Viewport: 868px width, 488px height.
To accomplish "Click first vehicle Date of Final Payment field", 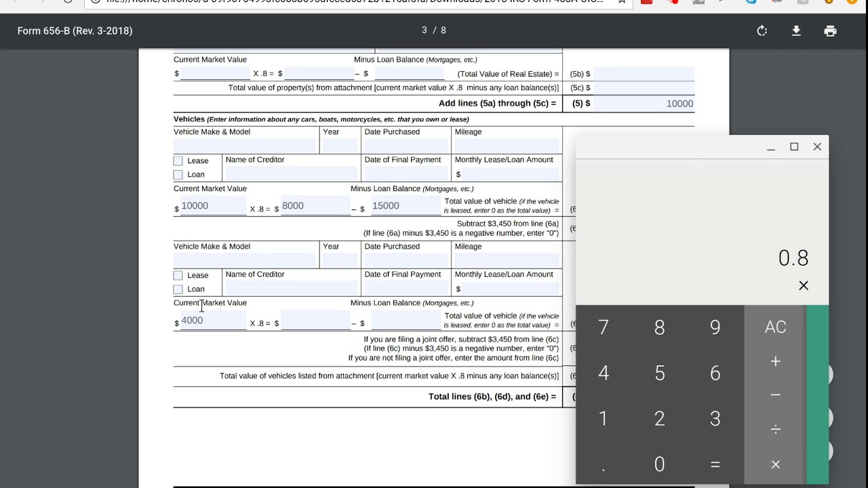I will pyautogui.click(x=406, y=174).
